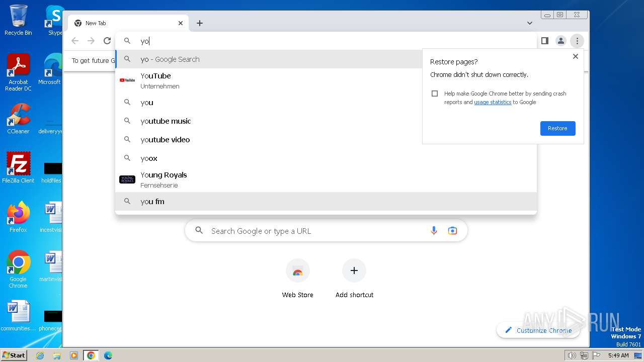Image resolution: width=644 pixels, height=362 pixels.
Task: Click the forward navigation arrow
Action: (91, 41)
